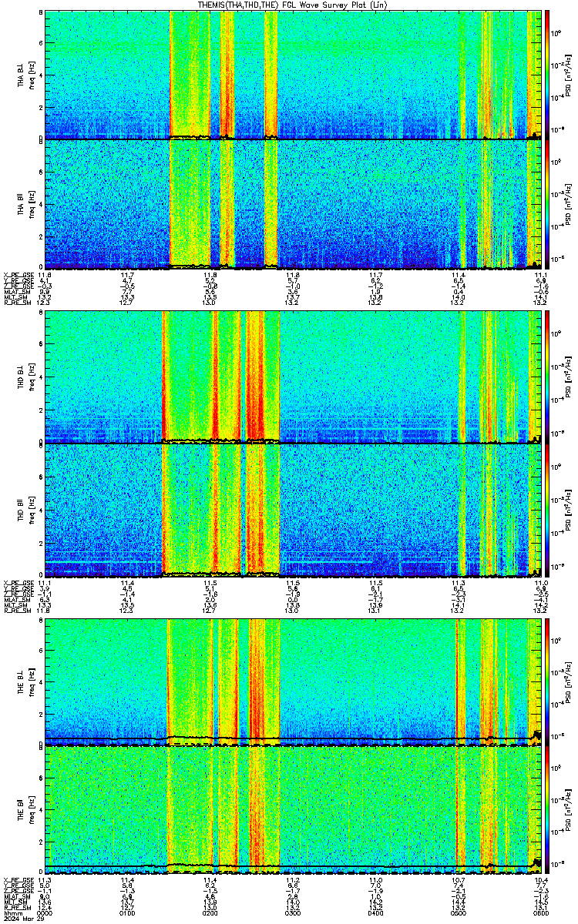Click the THA B-parallel color bar

547,203
